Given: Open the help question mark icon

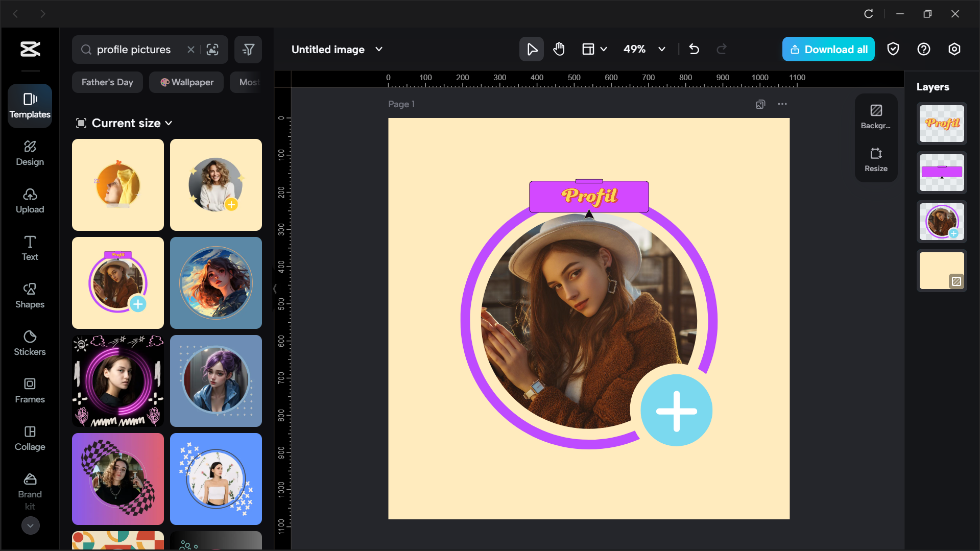Looking at the screenshot, I should [x=924, y=49].
